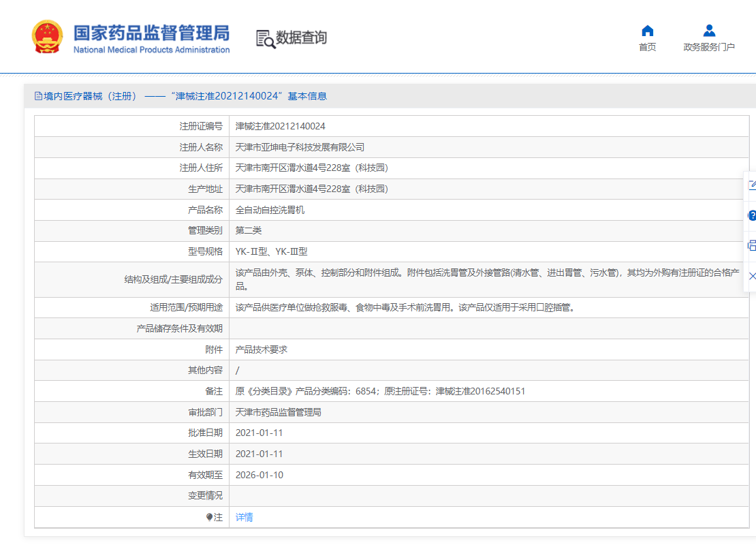Click the expiry date 2026-01-10
Screen dimensions: 756x545
[259, 475]
